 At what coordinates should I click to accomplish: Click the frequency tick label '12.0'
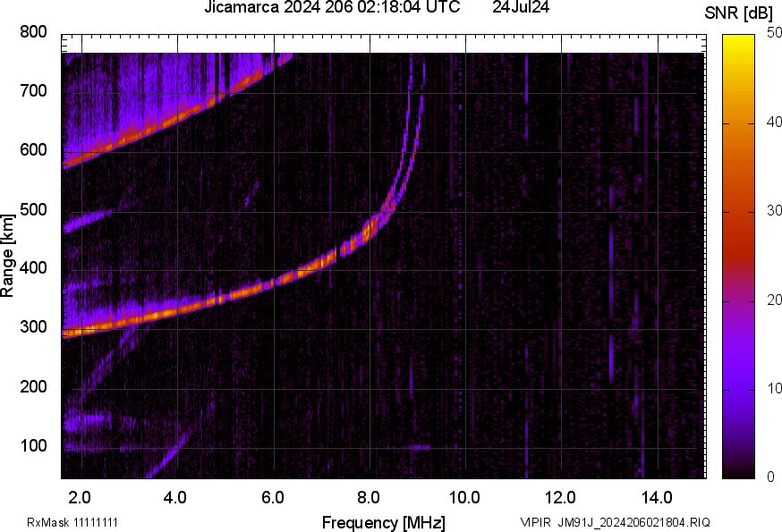[x=561, y=498]
